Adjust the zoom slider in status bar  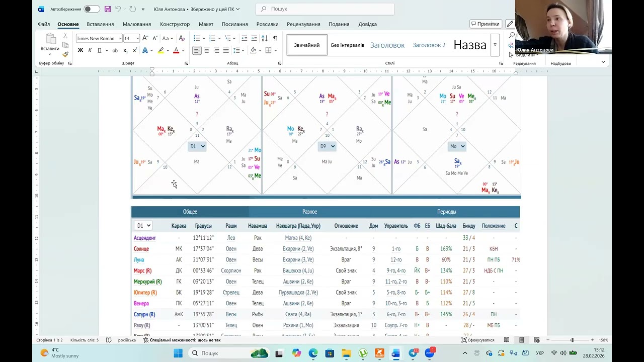(572, 340)
